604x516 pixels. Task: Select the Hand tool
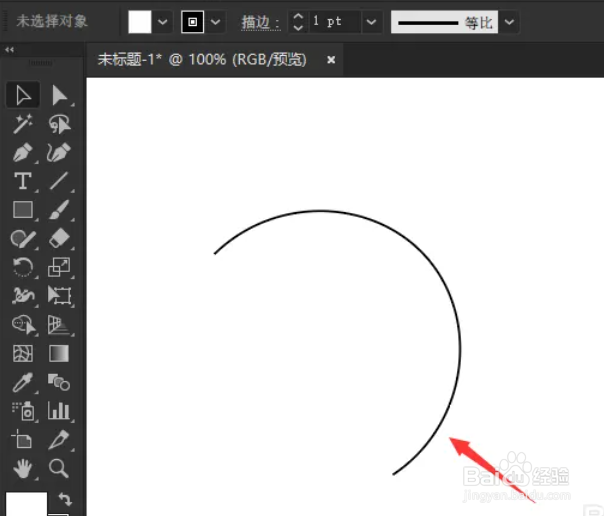pyautogui.click(x=23, y=469)
